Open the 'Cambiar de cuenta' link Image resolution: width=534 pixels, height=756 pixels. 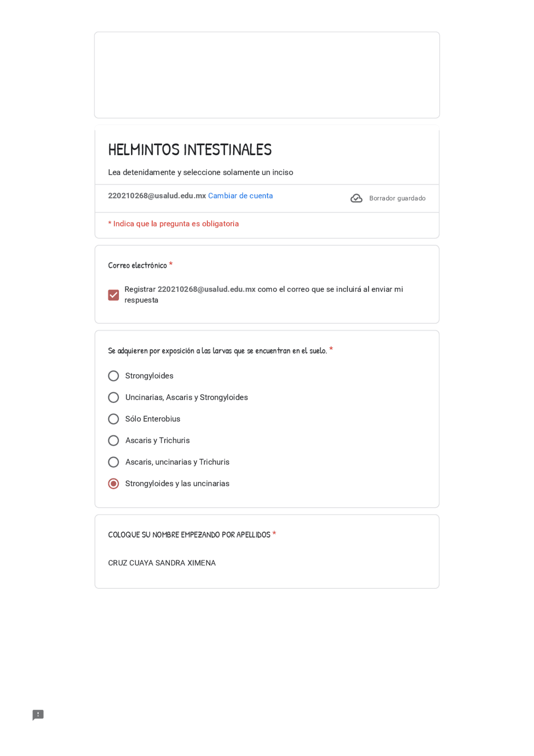coord(240,196)
